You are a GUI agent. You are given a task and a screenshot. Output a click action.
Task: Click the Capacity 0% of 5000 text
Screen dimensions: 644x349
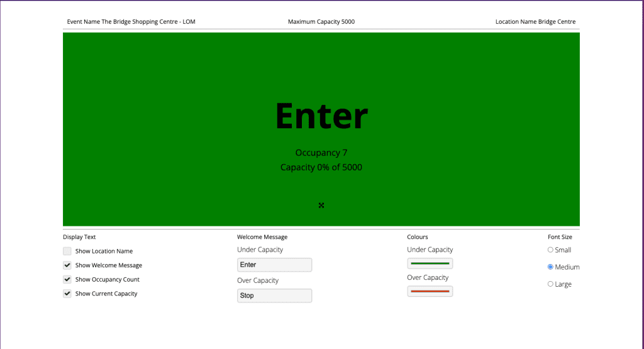click(321, 167)
